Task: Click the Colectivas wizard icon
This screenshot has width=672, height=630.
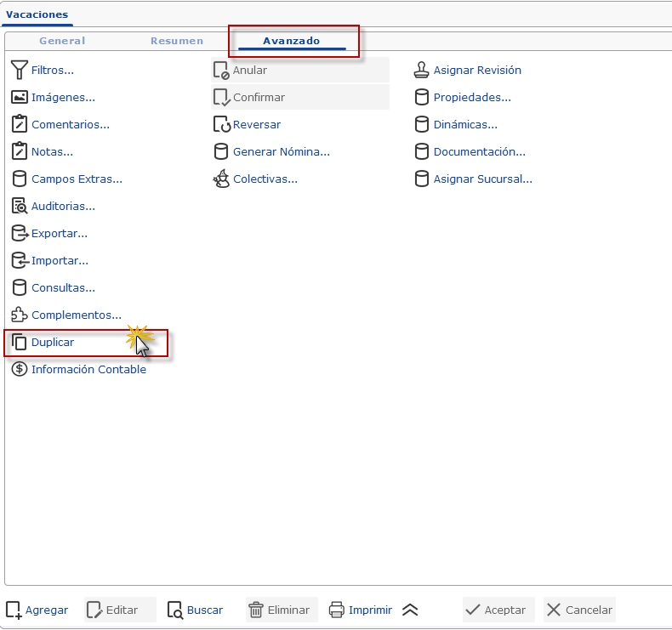Action: click(221, 179)
